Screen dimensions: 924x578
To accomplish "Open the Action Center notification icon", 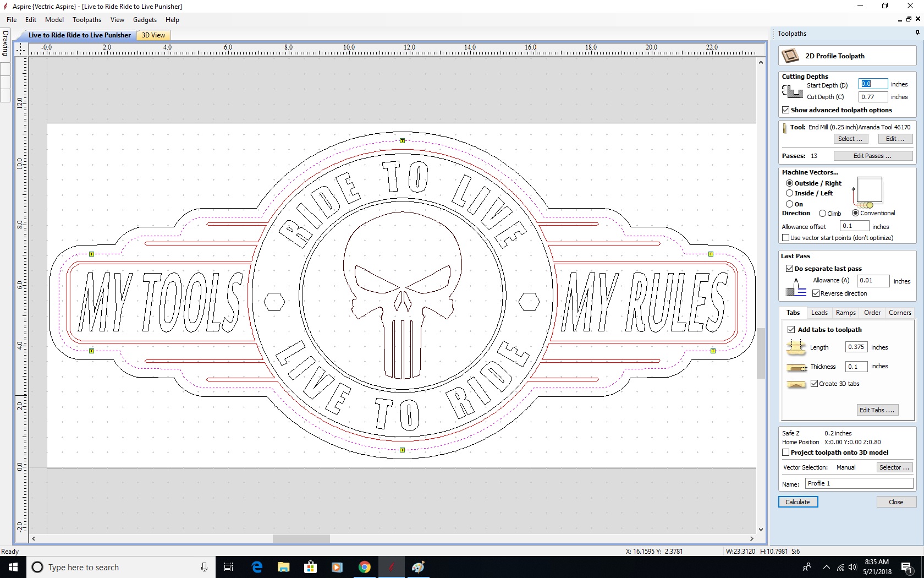I will [x=906, y=567].
